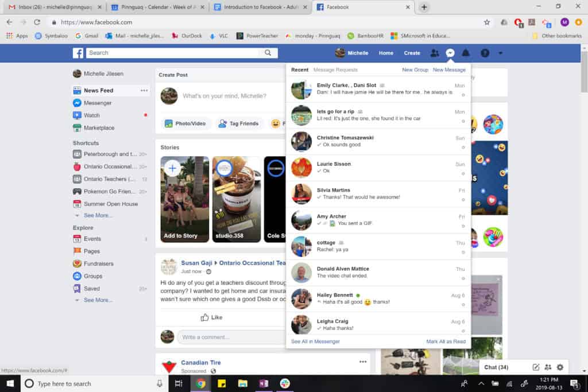
Task: Open Marketplace in the left sidebar
Action: (x=94, y=128)
